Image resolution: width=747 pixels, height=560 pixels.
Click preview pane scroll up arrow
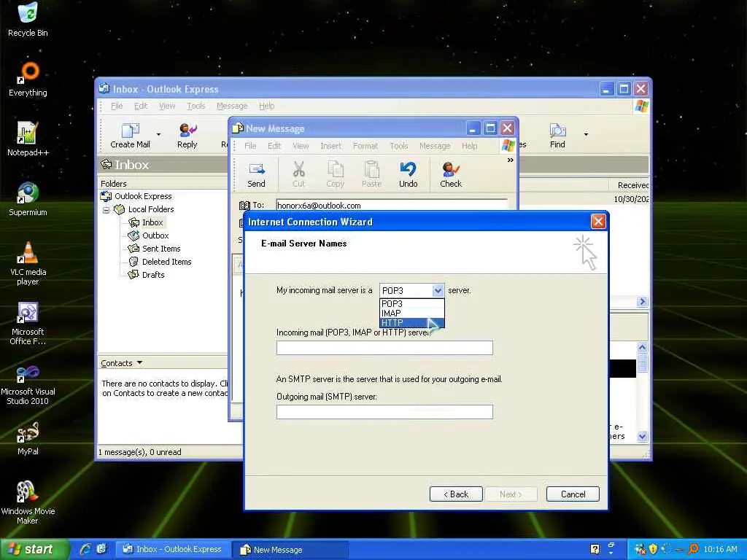(x=642, y=348)
